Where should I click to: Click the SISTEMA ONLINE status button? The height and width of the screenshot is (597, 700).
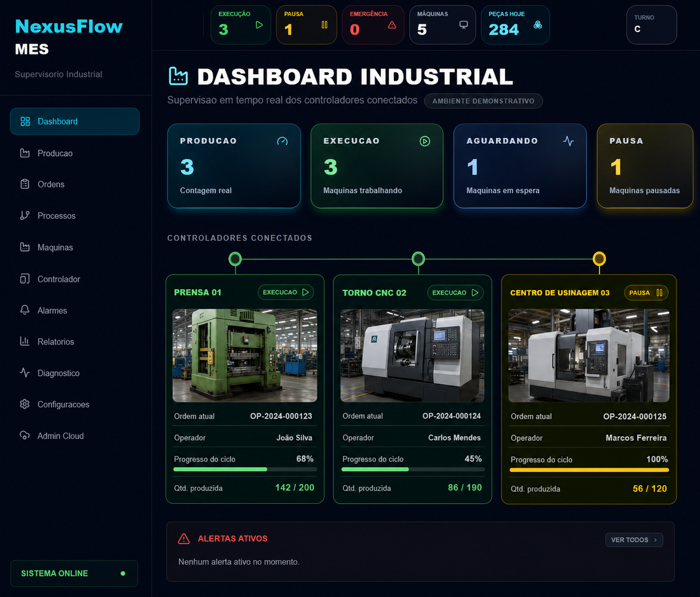point(74,573)
